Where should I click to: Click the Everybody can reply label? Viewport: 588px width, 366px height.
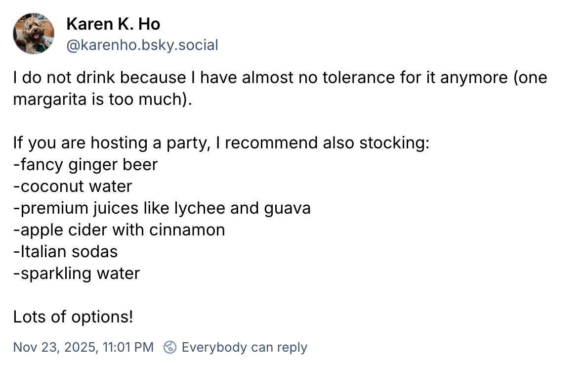pyautogui.click(x=244, y=347)
